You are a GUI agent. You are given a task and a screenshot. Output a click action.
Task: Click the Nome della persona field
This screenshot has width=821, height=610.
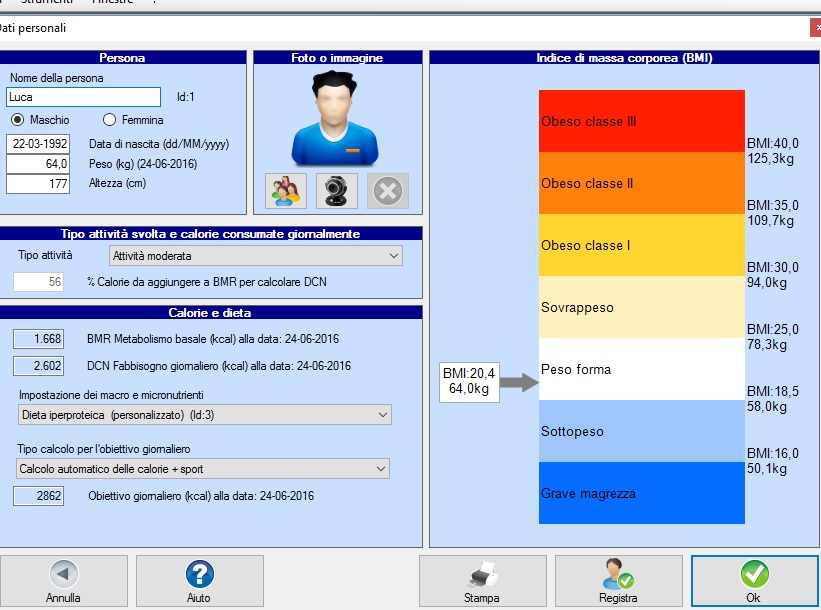pos(83,97)
